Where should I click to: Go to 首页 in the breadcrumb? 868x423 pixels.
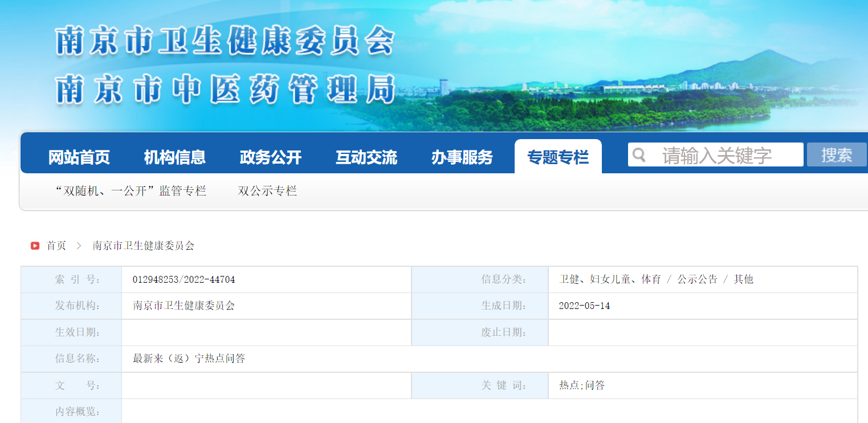(56, 246)
